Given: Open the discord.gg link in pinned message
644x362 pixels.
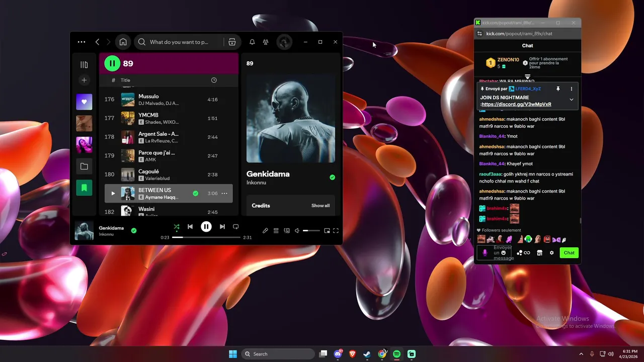Looking at the screenshot, I should pos(516,105).
